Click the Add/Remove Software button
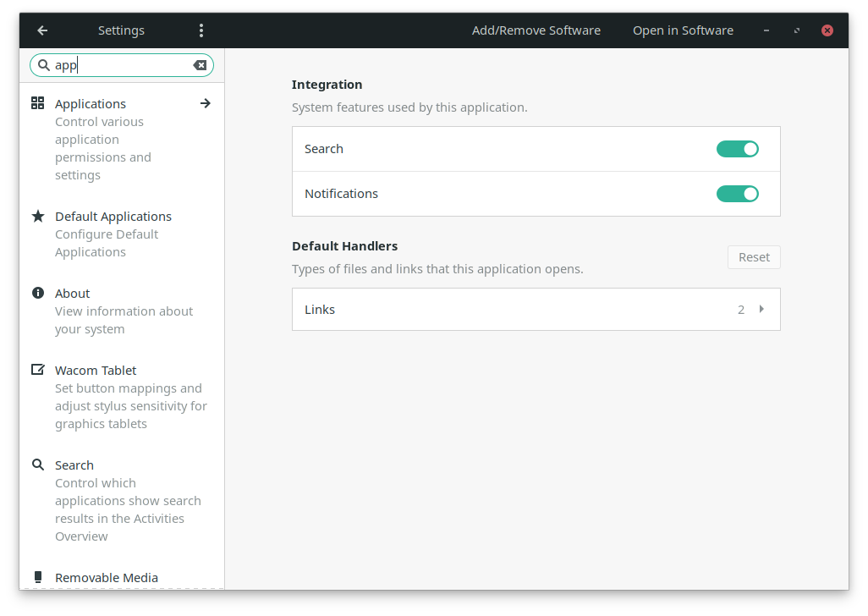Screen dimensions: 868x616 pyautogui.click(x=536, y=30)
